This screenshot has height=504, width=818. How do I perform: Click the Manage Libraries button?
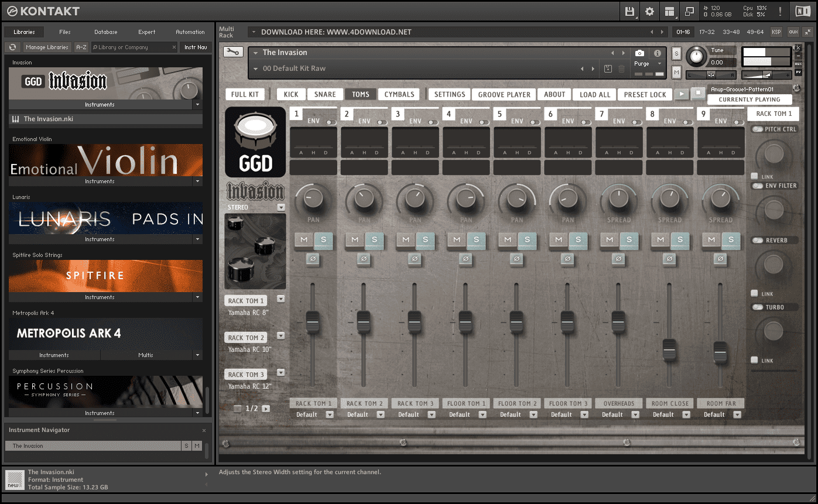[47, 47]
